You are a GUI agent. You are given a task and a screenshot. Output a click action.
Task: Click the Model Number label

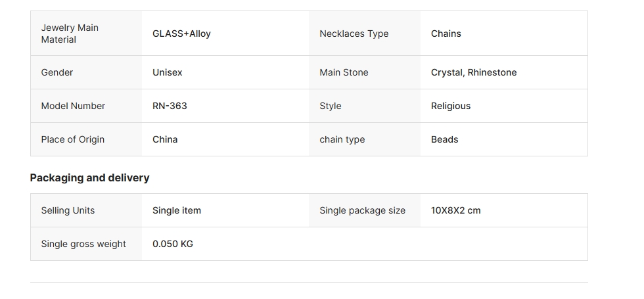coord(73,106)
